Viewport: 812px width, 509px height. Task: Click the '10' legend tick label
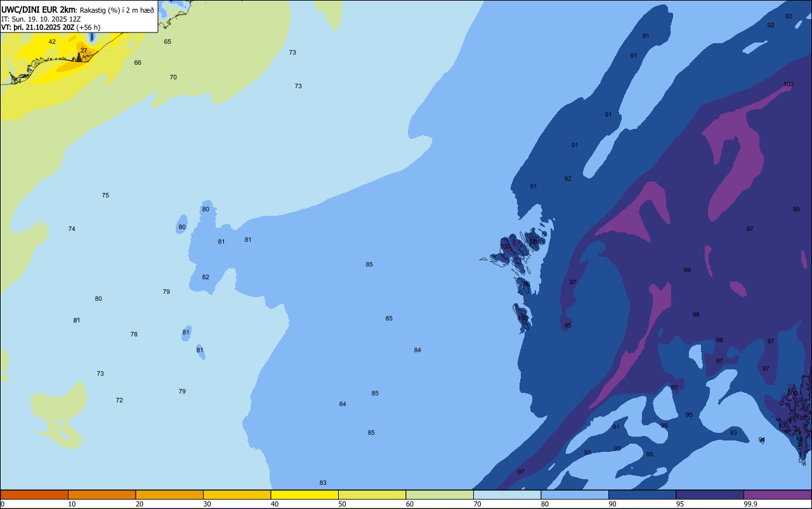click(72, 504)
